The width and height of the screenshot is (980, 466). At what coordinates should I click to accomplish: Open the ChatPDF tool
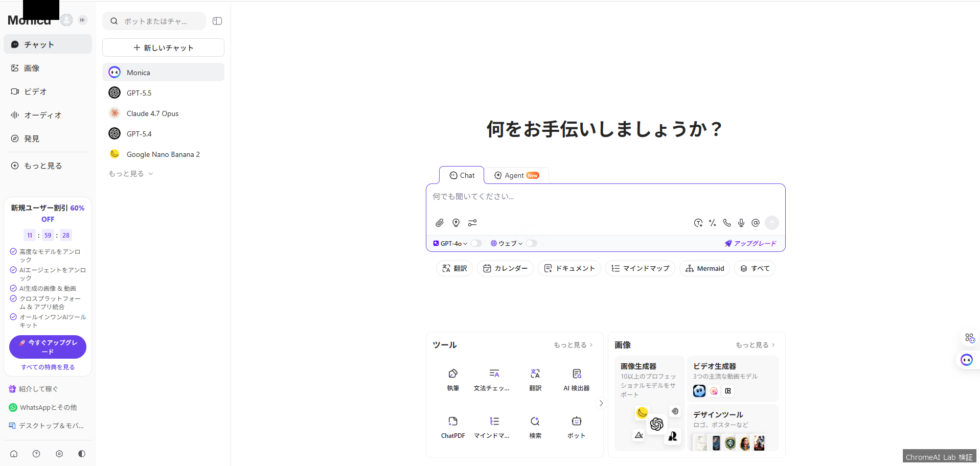point(452,427)
